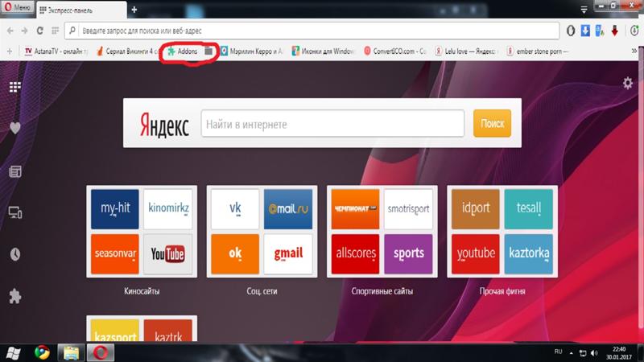644x362 pixels.
Task: Open the kinomirkz tile
Action: tap(168, 209)
